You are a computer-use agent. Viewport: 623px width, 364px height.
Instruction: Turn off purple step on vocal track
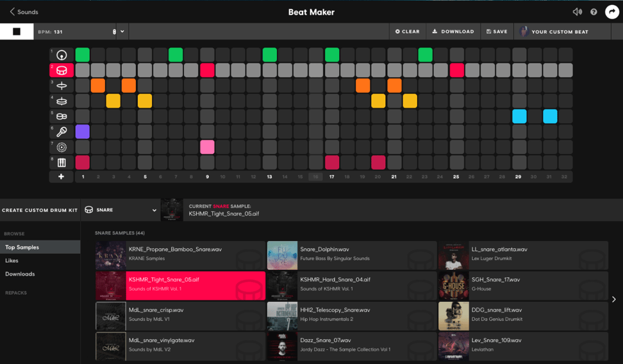82,131
